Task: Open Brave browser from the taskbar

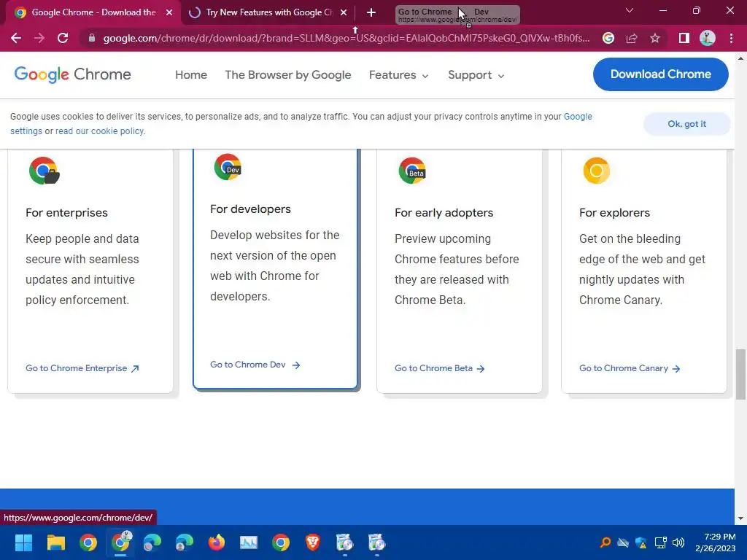Action: click(312, 542)
